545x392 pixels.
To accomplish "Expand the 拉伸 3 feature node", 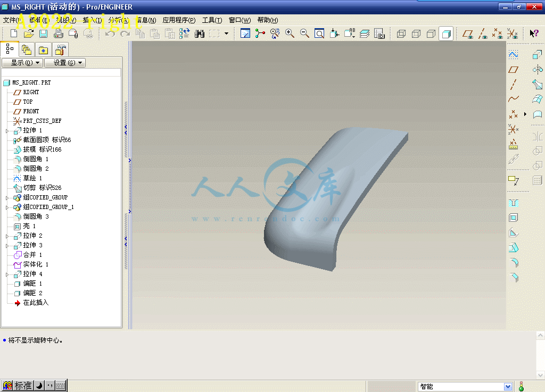I will pos(7,246).
